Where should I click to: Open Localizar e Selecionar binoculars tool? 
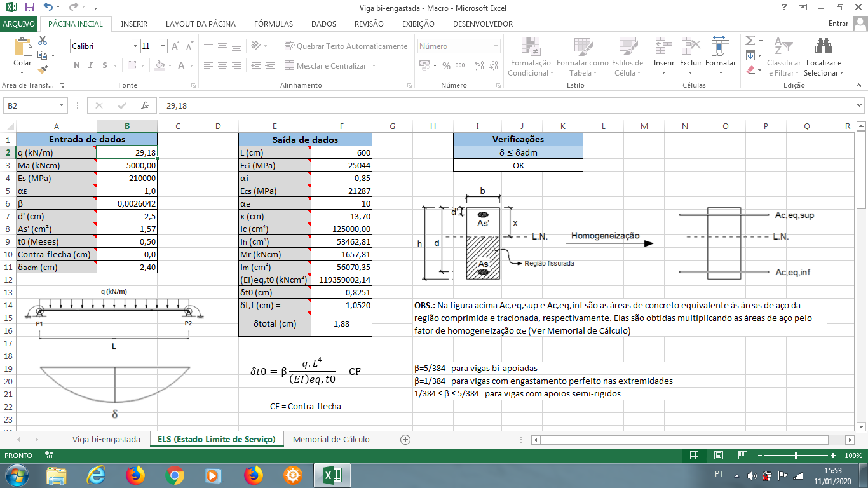(824, 48)
